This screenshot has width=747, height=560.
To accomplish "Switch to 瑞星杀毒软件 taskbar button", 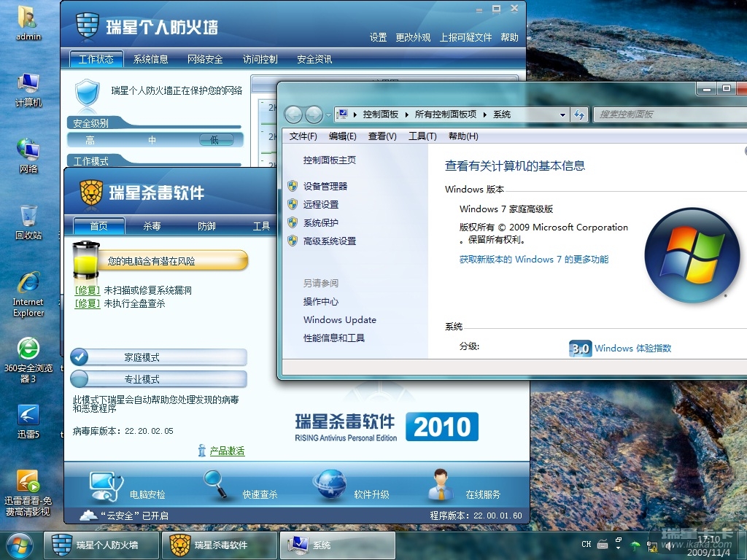I will (x=219, y=545).
